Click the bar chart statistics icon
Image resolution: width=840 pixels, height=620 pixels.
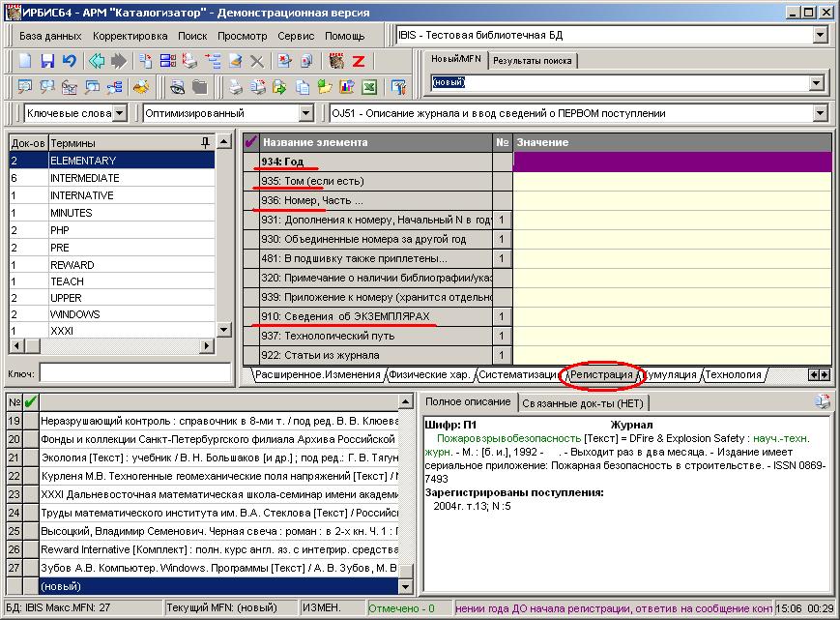347,87
